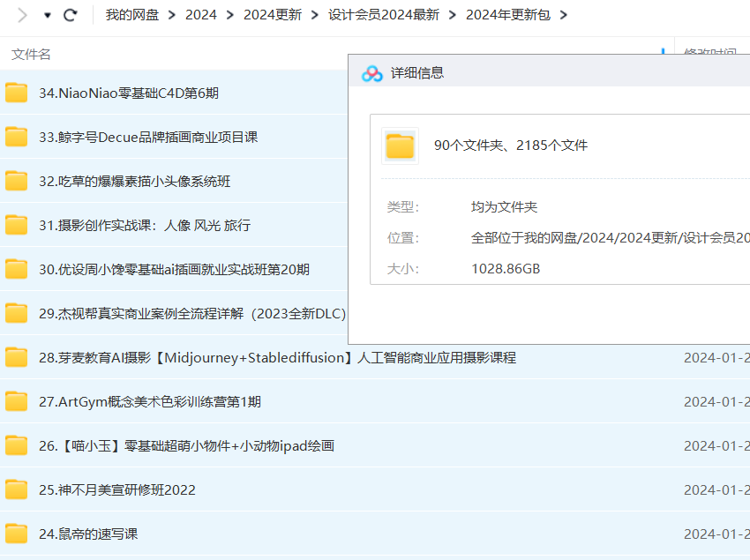Click folder icon beside 31.摄影创作实战课
The height and width of the screenshot is (560, 750).
click(17, 225)
